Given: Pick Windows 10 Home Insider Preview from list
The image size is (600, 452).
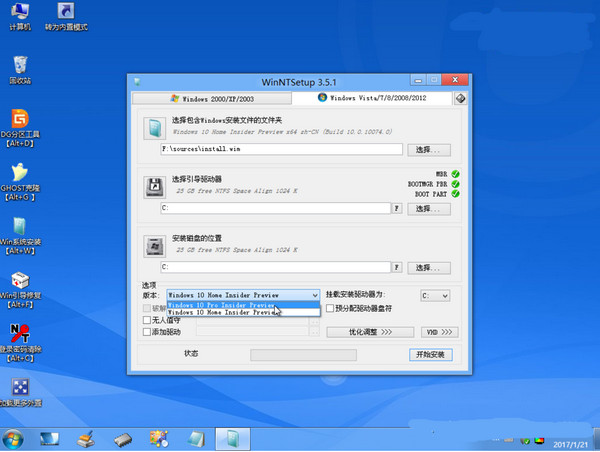Looking at the screenshot, I should 221,313.
